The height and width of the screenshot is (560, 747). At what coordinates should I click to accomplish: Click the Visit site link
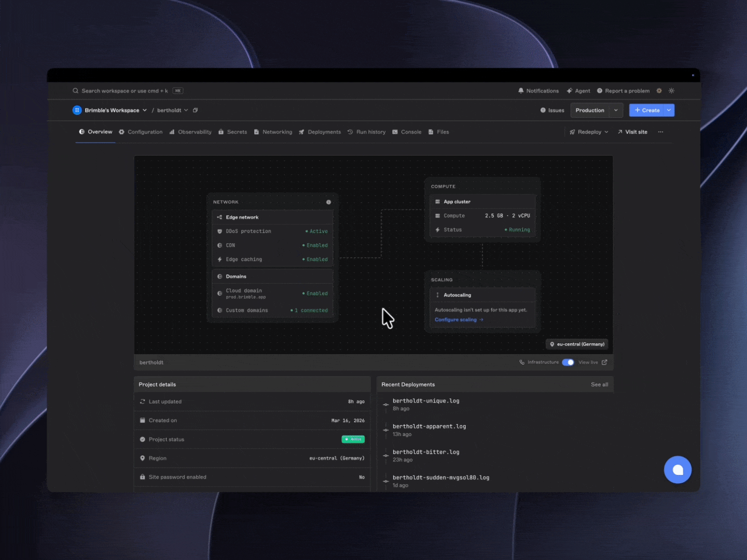tap(632, 132)
